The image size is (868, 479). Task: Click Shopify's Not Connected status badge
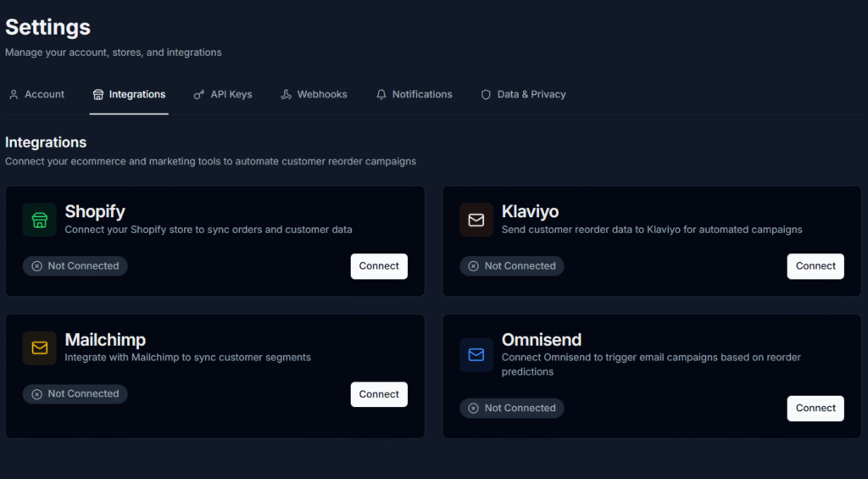(75, 266)
